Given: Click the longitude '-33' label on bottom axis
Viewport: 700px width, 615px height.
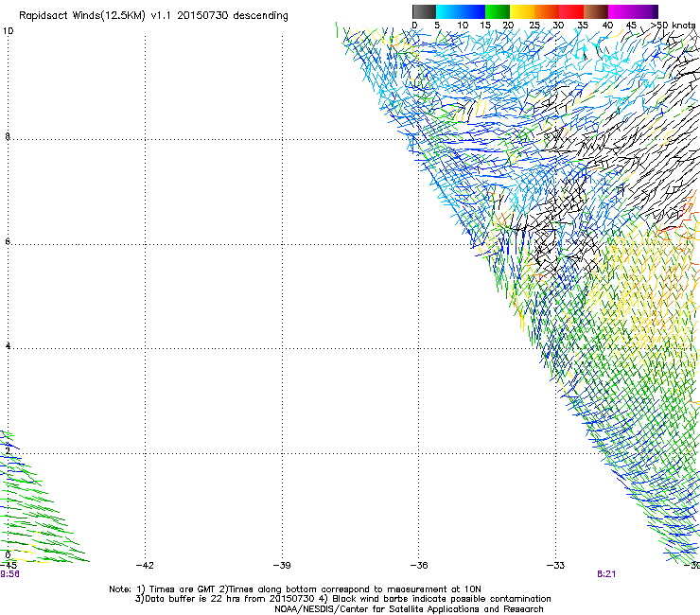Looking at the screenshot, I should pyautogui.click(x=555, y=566).
